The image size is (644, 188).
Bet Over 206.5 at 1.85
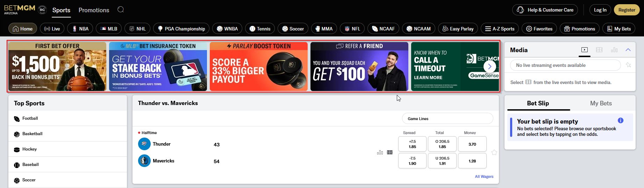[442, 144]
